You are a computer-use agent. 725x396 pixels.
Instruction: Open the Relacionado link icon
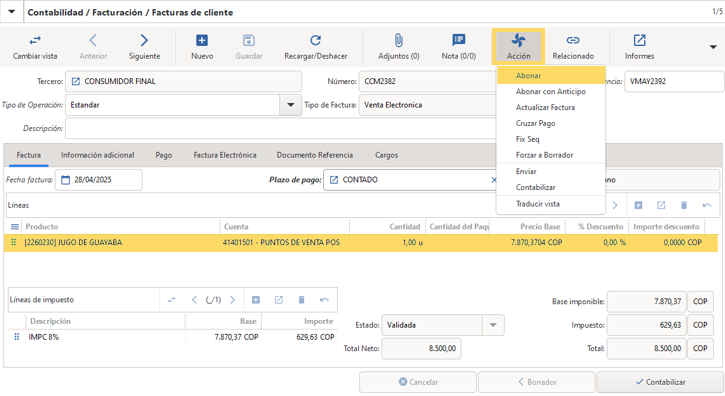pyautogui.click(x=573, y=41)
